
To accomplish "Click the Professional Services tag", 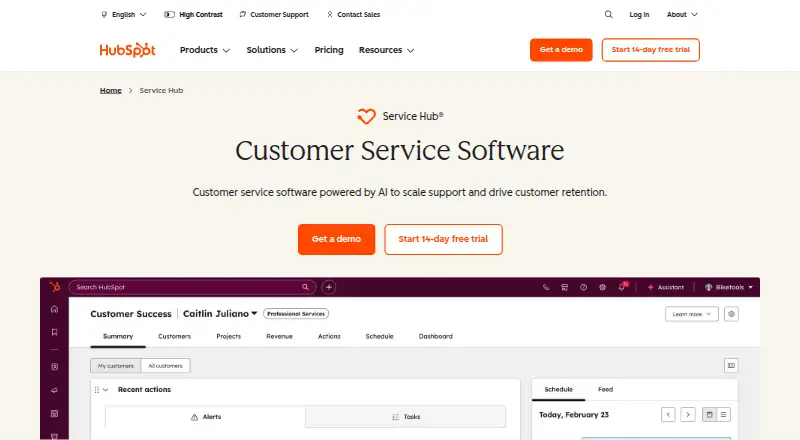I will (296, 313).
